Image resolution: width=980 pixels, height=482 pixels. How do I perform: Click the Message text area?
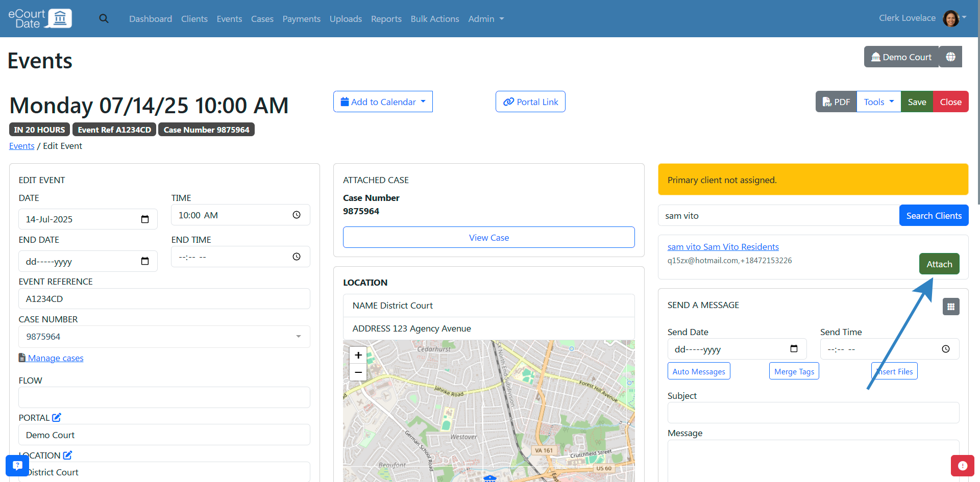click(x=813, y=461)
